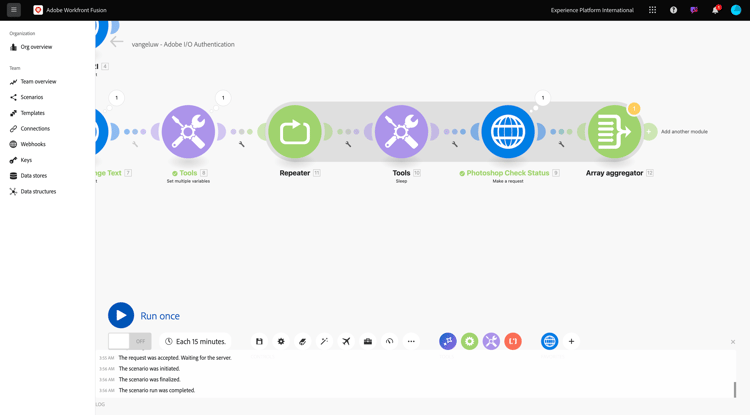
Task: Click the hamburger menu icon
Action: (14, 10)
